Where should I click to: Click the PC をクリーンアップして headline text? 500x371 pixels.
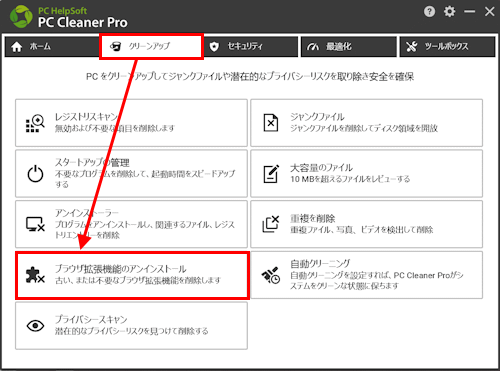click(250, 77)
